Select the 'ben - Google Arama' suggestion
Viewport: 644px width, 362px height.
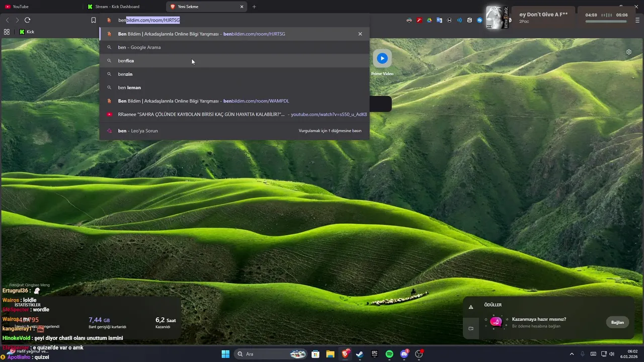point(234,47)
